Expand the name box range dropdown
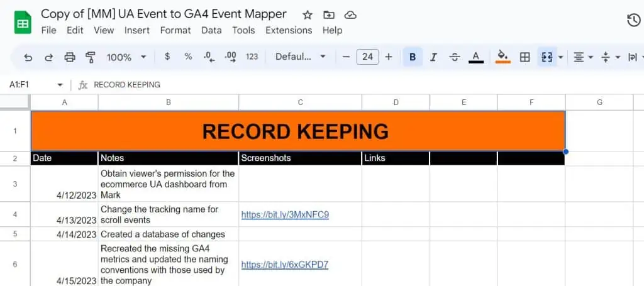644x286 pixels. tap(60, 85)
